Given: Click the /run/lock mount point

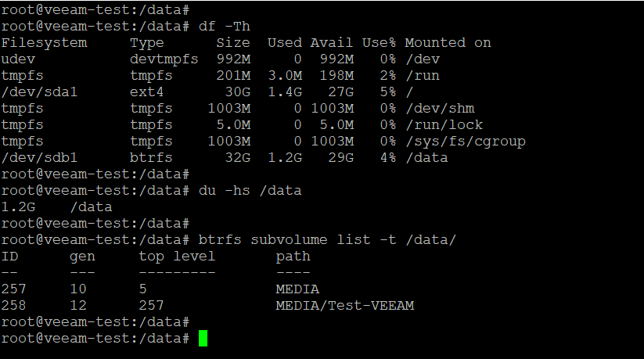Looking at the screenshot, I should coord(444,125).
